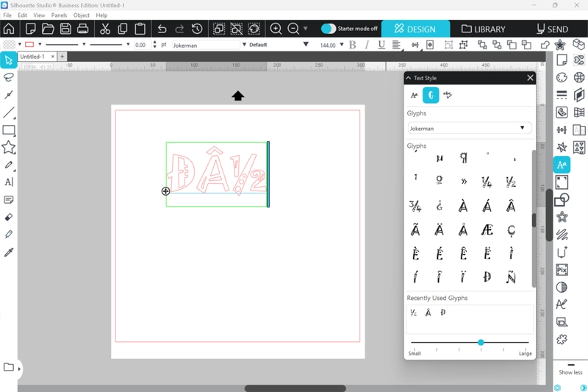The height and width of the screenshot is (392, 588).
Task: Open the Puzzle panel icon on right sidebar
Action: point(562,339)
